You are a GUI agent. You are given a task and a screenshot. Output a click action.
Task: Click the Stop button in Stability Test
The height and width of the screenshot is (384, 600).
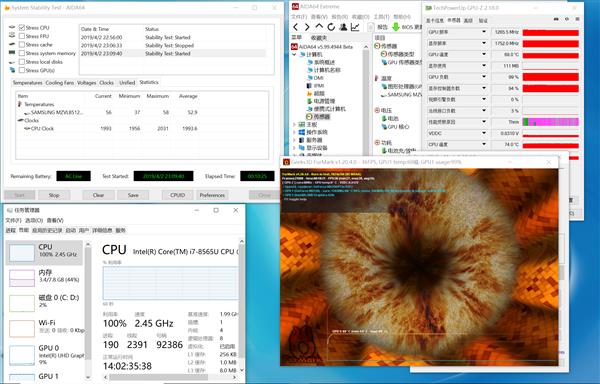54,195
